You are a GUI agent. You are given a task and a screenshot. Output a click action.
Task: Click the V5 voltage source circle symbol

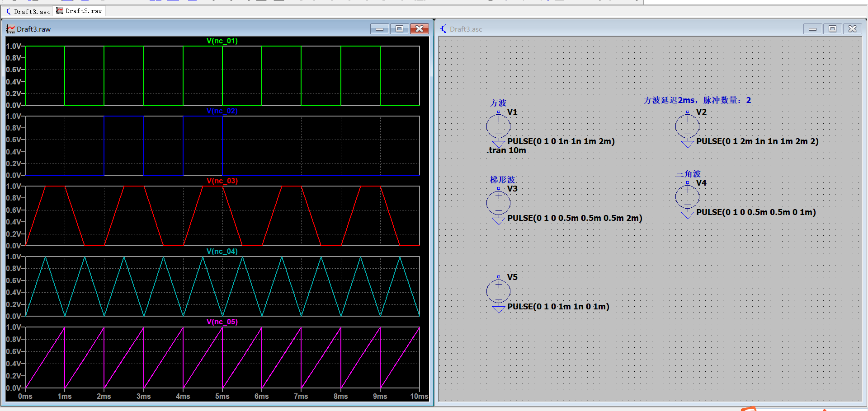click(498, 291)
